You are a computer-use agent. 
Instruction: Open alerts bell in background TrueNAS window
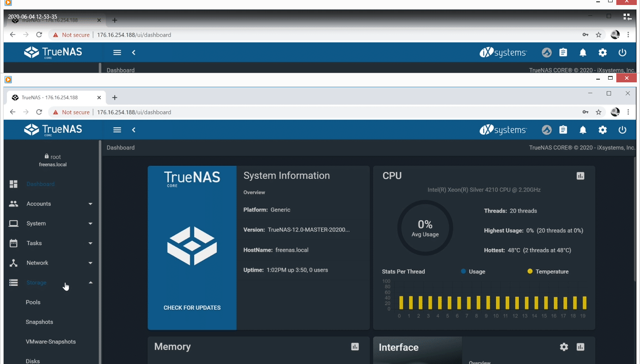pos(583,52)
